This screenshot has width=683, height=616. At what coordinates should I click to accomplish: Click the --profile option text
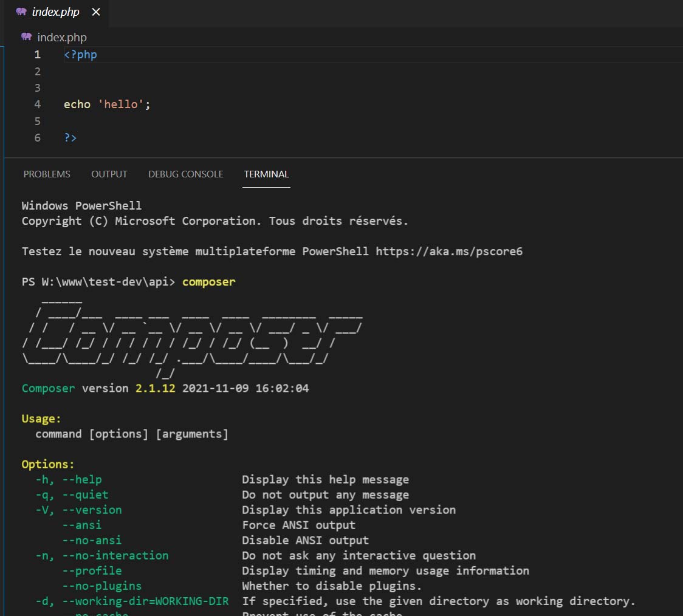click(x=92, y=571)
